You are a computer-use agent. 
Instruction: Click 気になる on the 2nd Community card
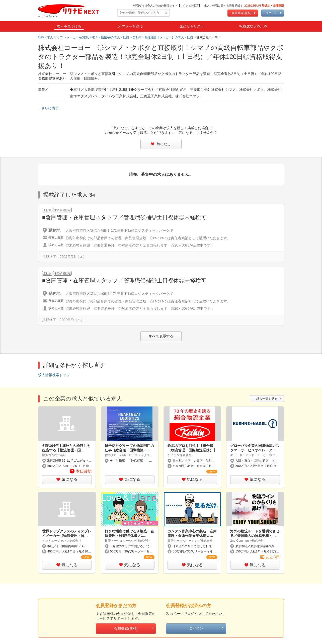255,565
